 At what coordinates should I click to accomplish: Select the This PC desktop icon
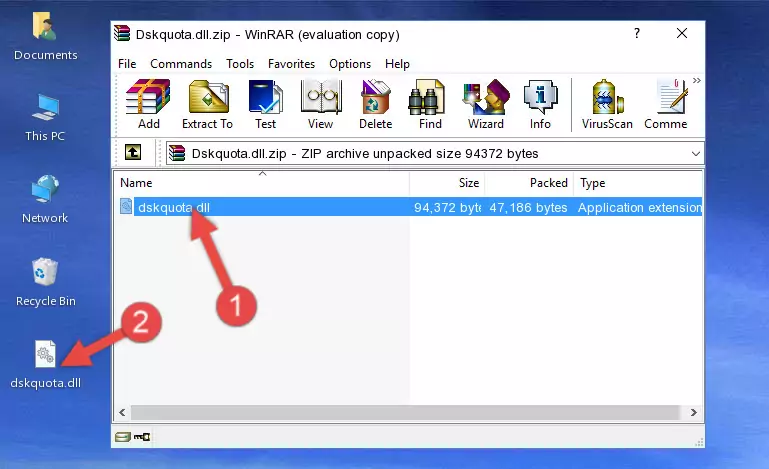click(45, 118)
